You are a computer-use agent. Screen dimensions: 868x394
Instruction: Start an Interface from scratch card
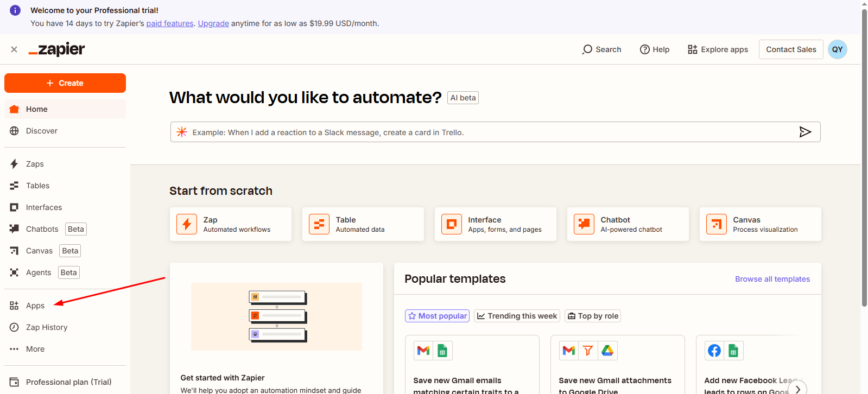(496, 224)
